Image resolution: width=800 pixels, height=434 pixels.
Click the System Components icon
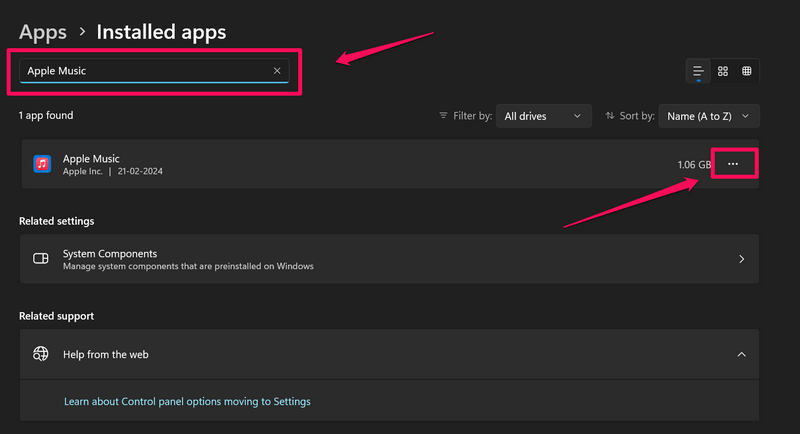tap(41, 259)
